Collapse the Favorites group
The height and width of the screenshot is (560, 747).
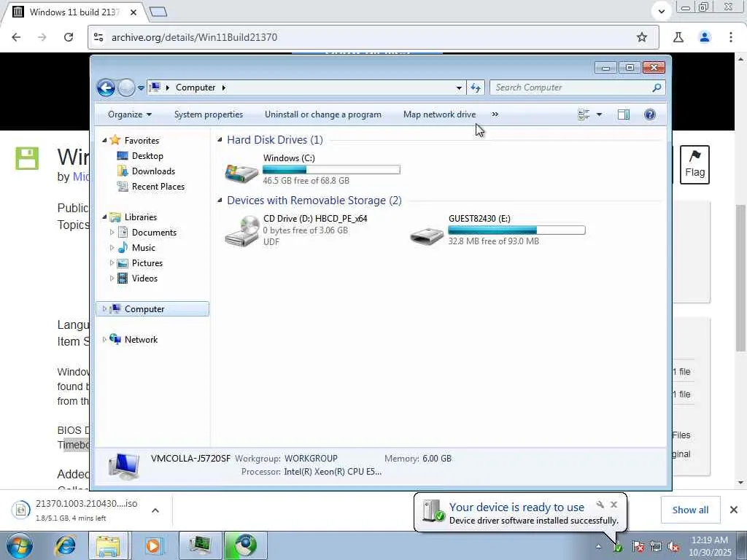tap(104, 140)
